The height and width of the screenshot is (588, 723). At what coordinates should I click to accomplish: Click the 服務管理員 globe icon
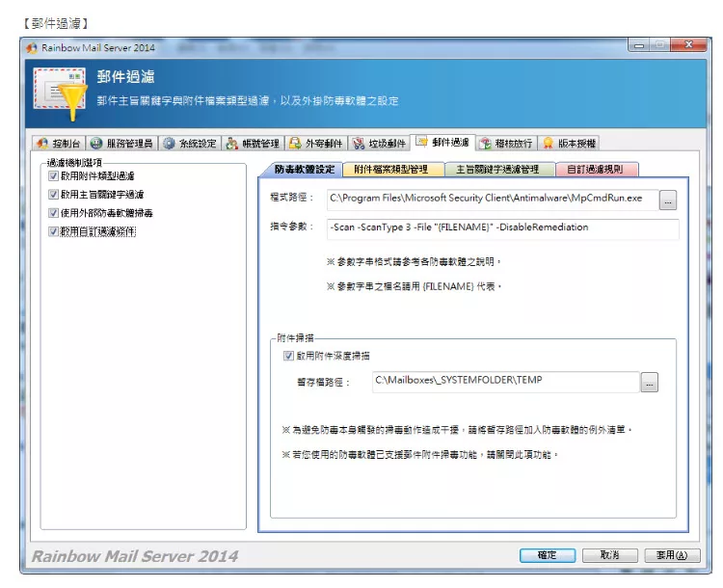click(95, 144)
